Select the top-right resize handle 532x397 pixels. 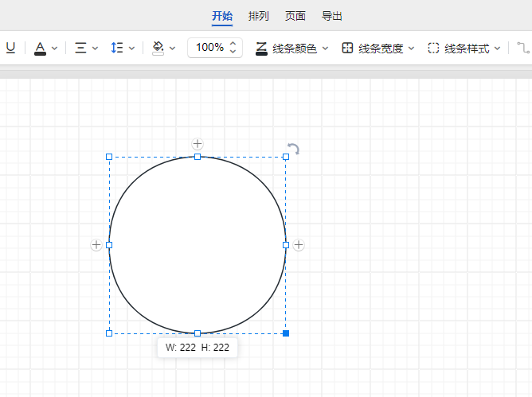click(286, 157)
